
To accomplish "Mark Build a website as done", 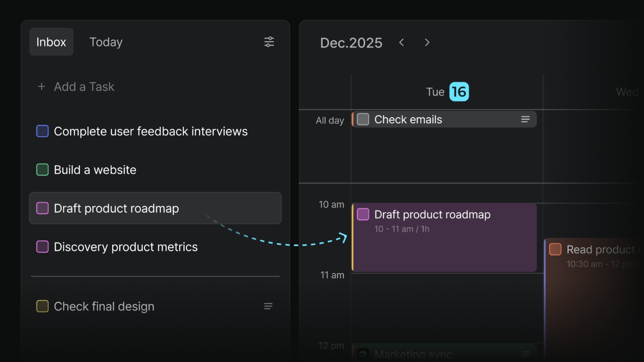I will pos(43,170).
